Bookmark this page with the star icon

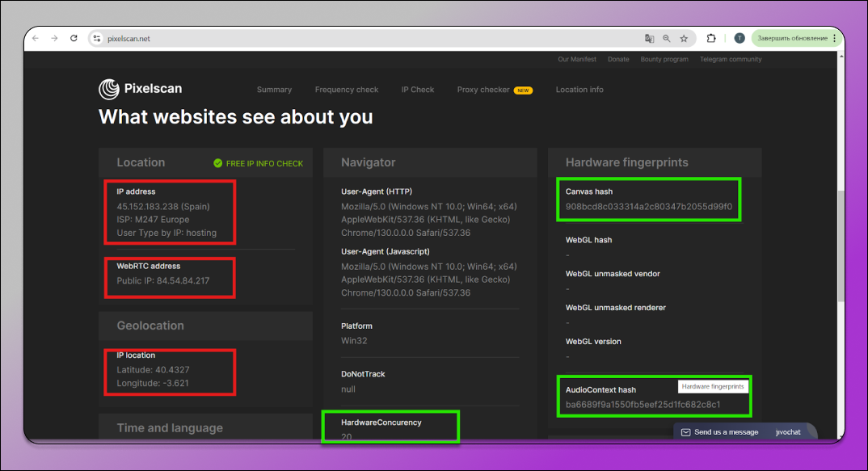(x=684, y=38)
